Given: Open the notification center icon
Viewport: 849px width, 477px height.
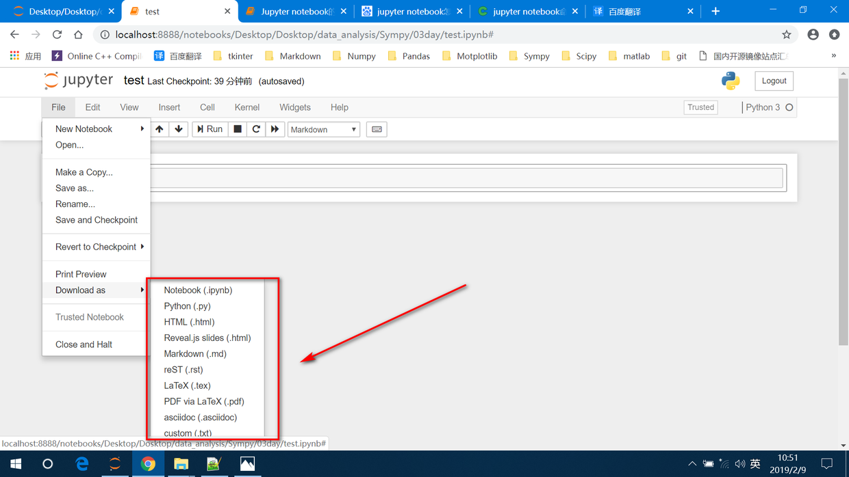Looking at the screenshot, I should click(x=827, y=463).
